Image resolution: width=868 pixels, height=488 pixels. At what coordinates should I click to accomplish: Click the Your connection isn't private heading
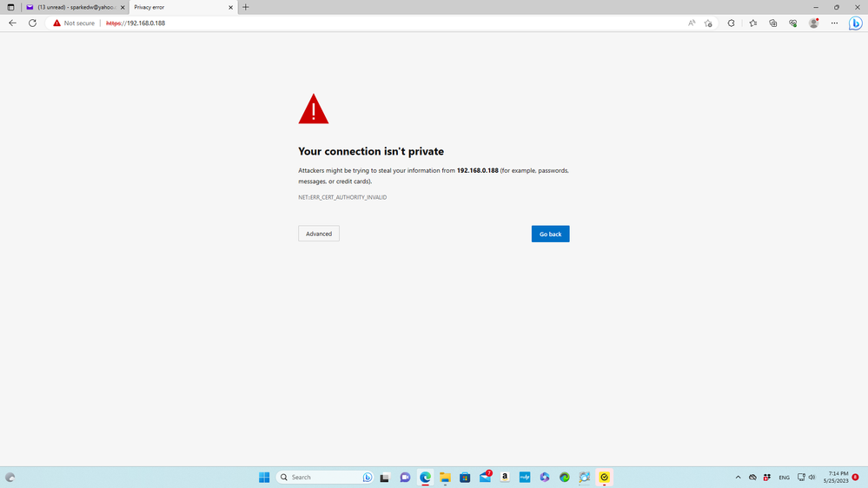371,151
